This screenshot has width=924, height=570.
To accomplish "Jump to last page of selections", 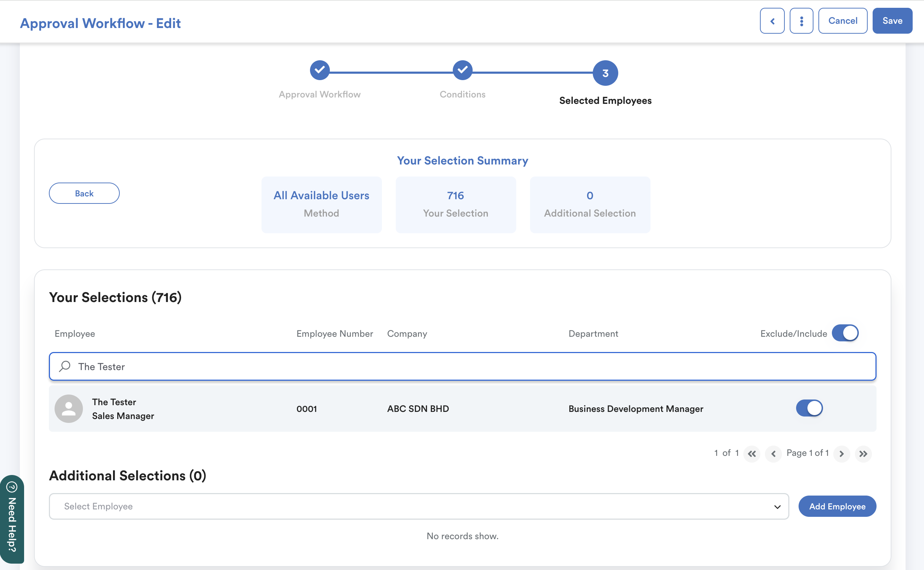I will (x=863, y=453).
